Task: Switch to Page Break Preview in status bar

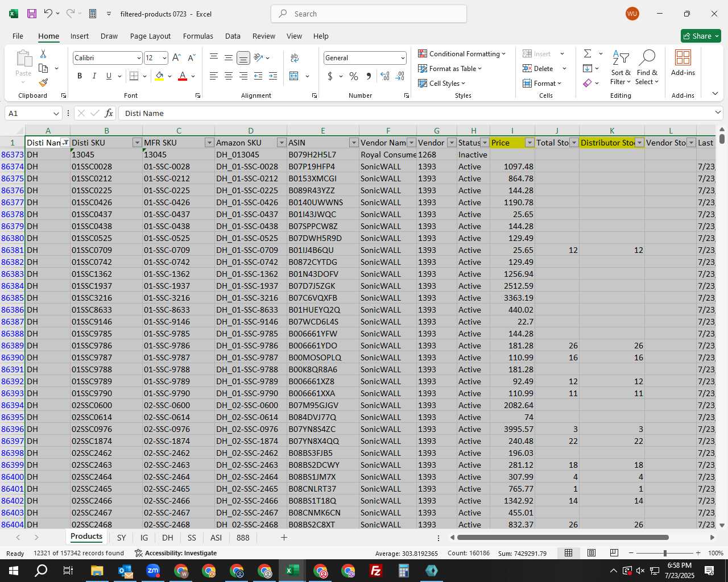Action: tap(614, 553)
